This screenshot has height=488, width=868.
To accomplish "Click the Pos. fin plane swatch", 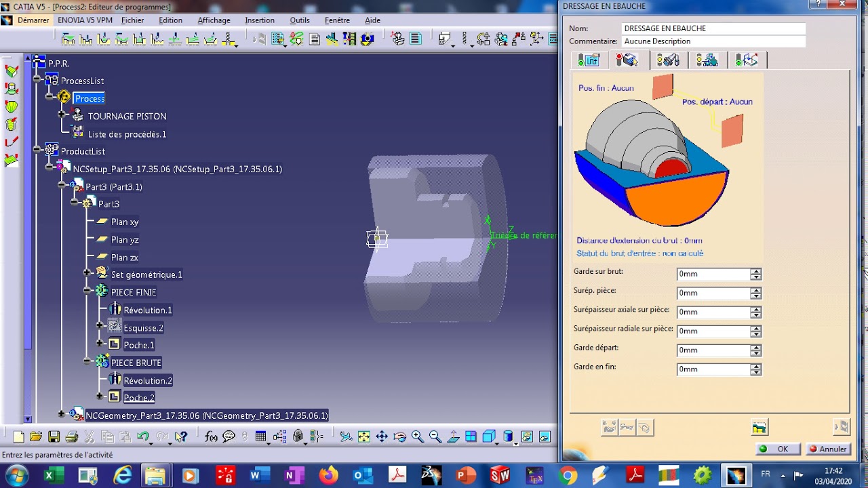I will 663,86.
